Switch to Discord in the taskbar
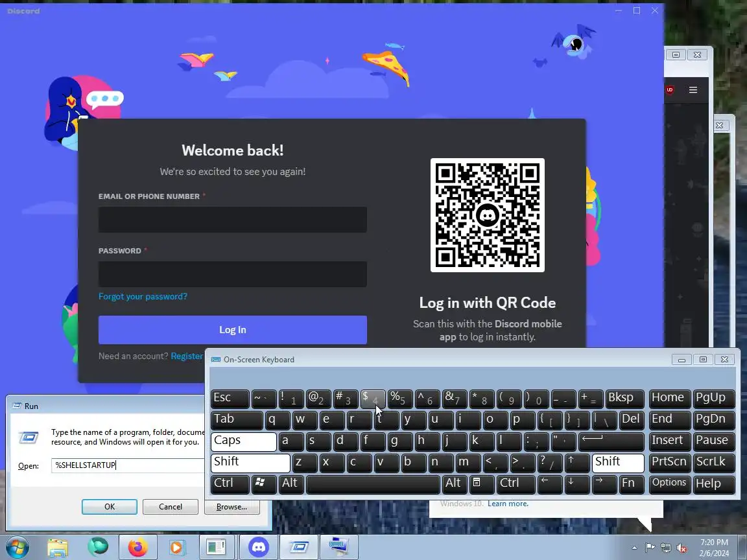Viewport: 747px width, 560px height. click(x=259, y=548)
